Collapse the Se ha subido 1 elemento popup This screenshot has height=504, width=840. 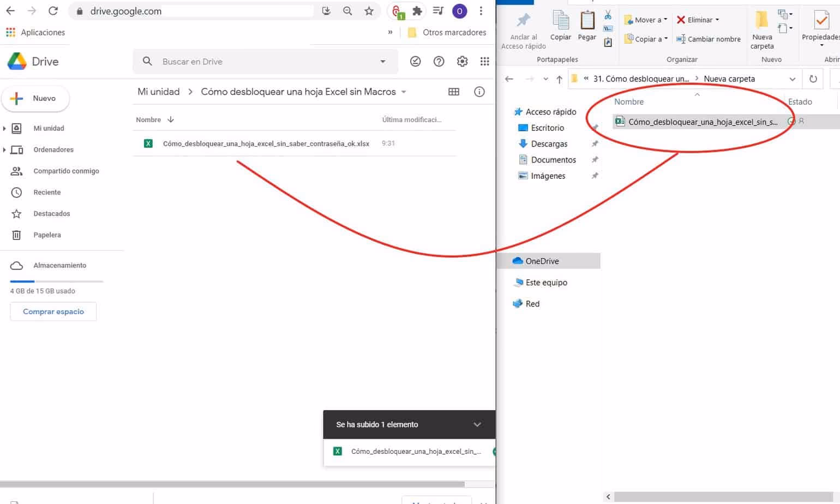click(477, 424)
